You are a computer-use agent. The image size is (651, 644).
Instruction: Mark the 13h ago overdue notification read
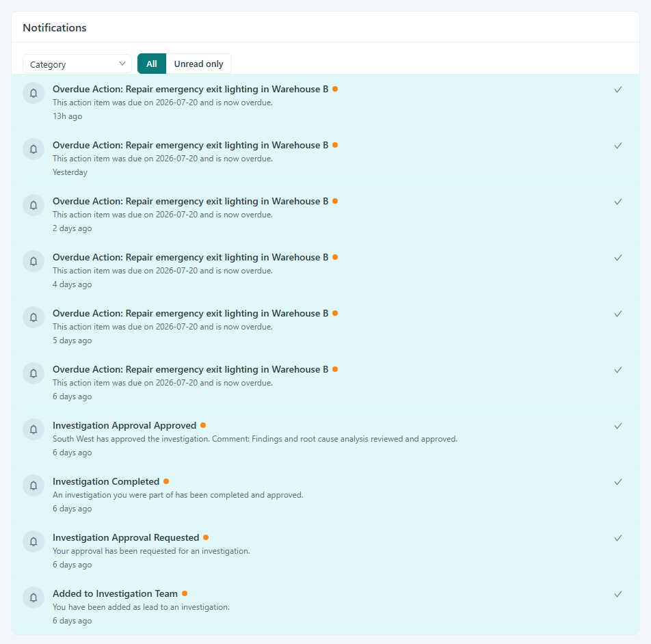[617, 90]
